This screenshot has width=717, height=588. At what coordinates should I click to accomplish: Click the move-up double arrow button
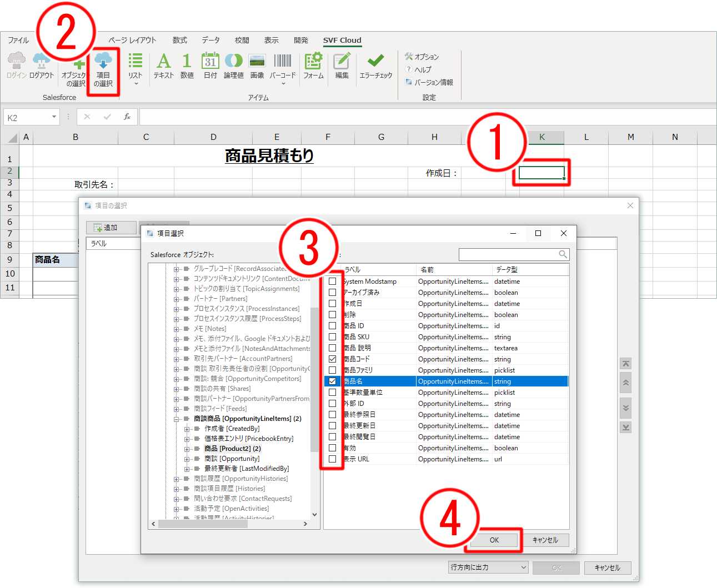pos(626,383)
